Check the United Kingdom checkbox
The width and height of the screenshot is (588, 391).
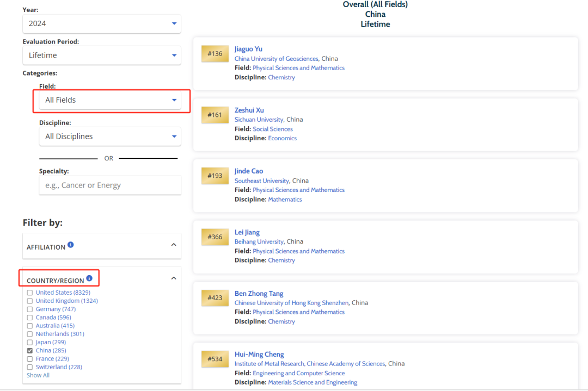point(29,301)
